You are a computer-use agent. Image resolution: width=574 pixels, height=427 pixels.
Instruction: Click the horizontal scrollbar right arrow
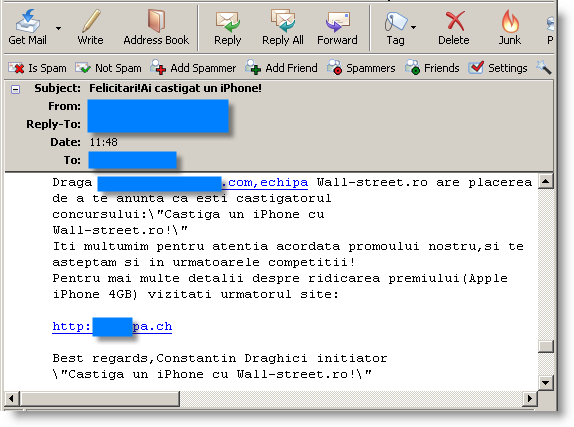click(x=529, y=398)
